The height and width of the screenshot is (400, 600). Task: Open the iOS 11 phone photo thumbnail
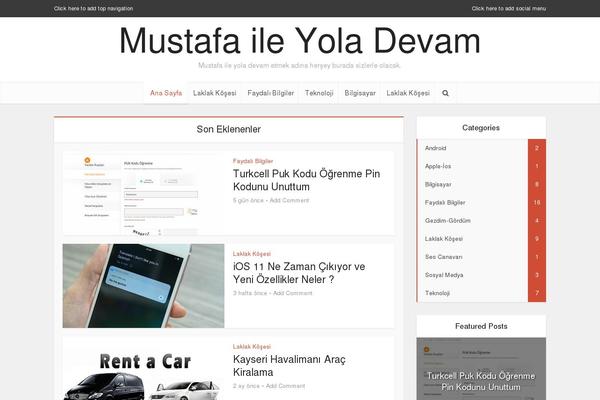(x=143, y=286)
